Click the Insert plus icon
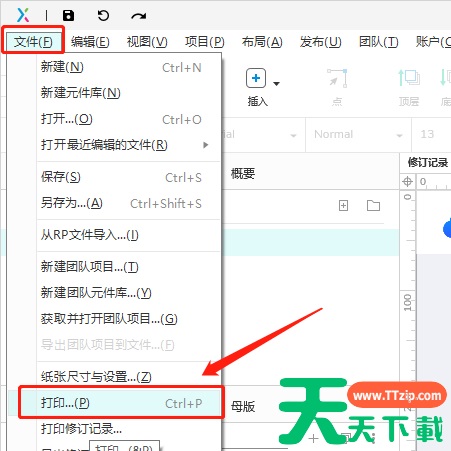451x451 pixels. coord(256,78)
